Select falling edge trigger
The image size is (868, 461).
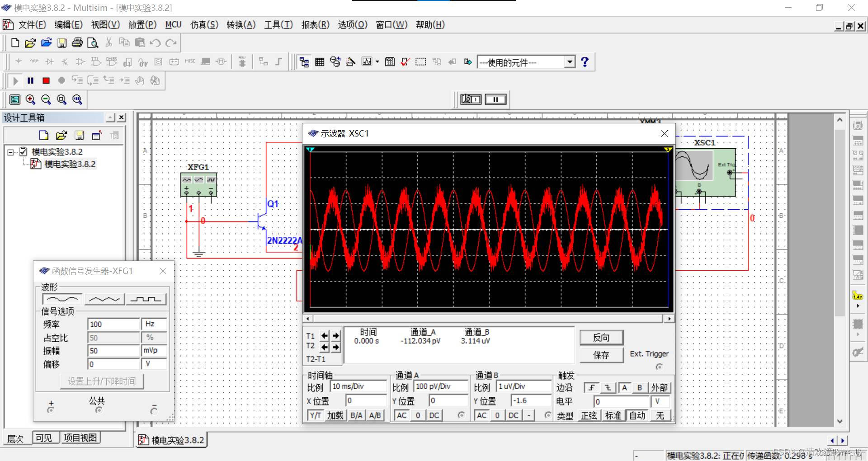tap(608, 388)
